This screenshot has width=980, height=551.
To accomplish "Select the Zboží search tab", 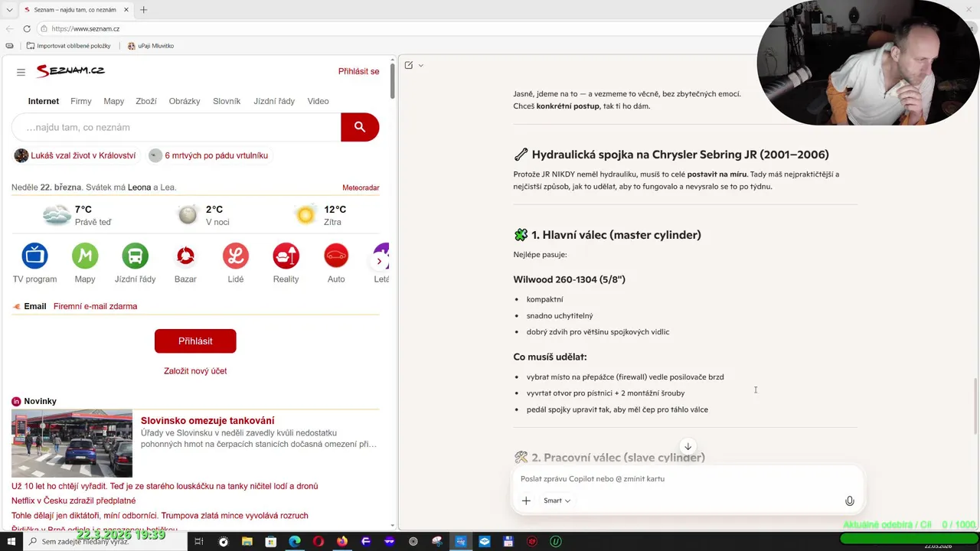I will (146, 101).
